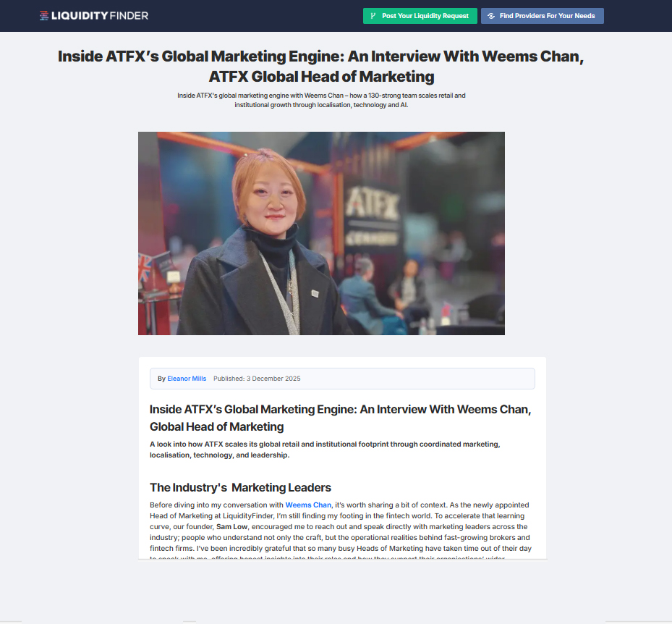The width and height of the screenshot is (672, 624).
Task: Click the article heading inside the white card
Action: click(340, 418)
